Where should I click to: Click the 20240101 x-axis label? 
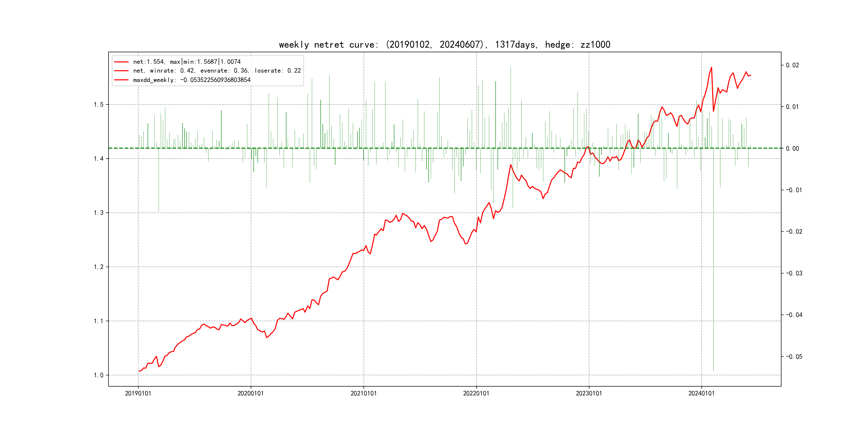[x=701, y=393]
